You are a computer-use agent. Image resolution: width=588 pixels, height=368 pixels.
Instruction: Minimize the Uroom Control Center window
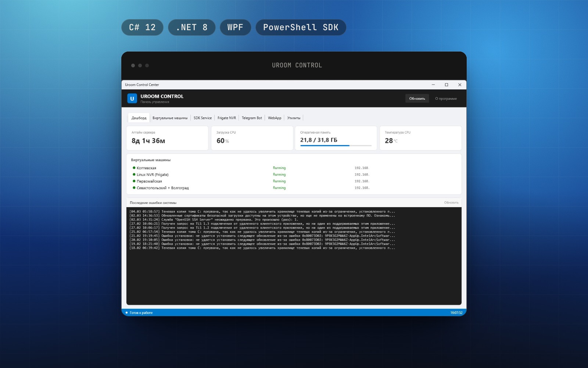(433, 85)
